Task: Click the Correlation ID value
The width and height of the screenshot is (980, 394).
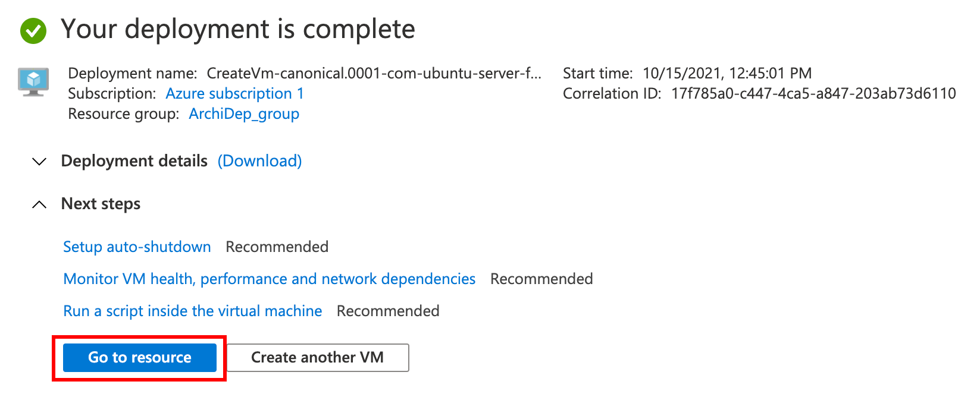Action: (x=813, y=93)
